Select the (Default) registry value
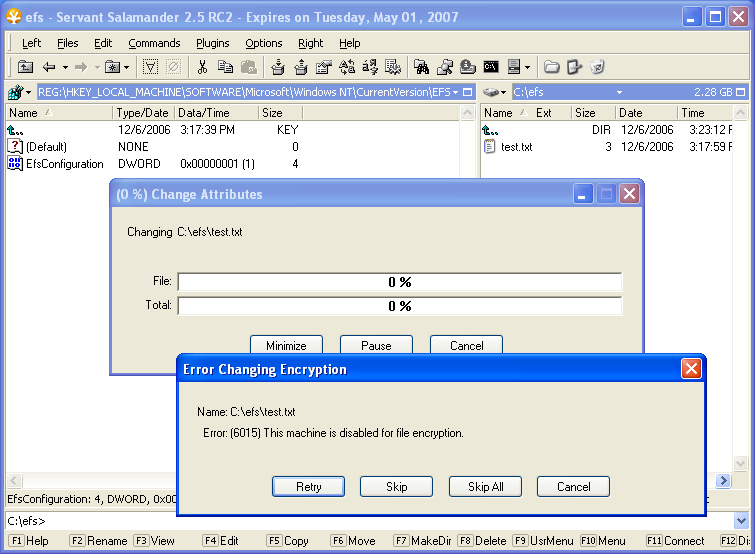 (x=38, y=146)
